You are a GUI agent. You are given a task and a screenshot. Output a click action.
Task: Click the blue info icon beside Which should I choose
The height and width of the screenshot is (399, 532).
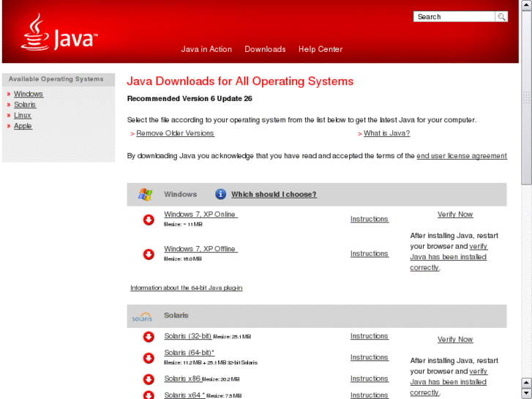220,194
